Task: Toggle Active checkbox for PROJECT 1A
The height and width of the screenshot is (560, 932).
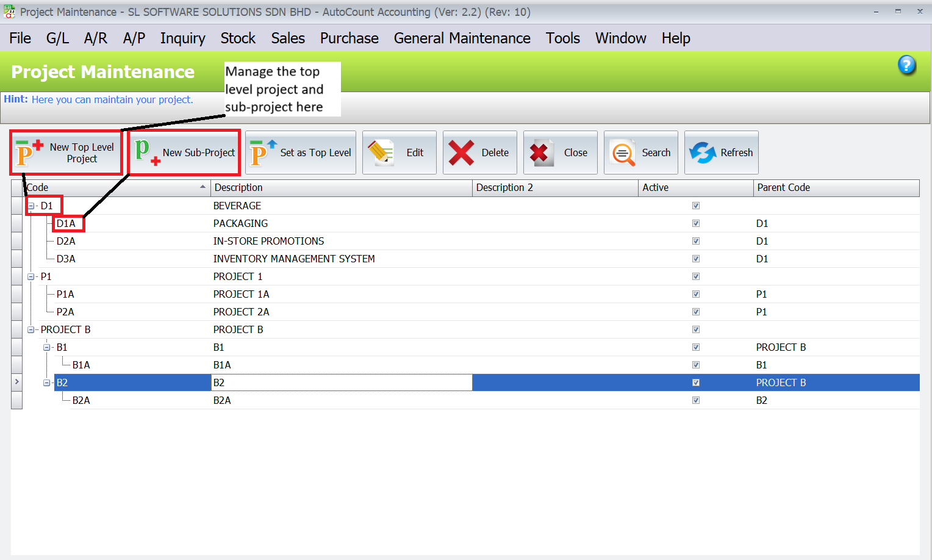Action: [696, 294]
